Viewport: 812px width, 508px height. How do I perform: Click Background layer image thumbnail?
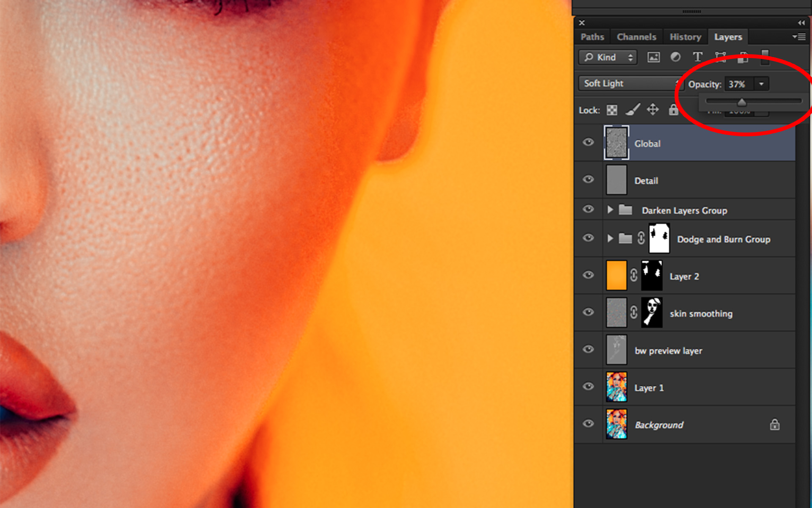click(617, 424)
